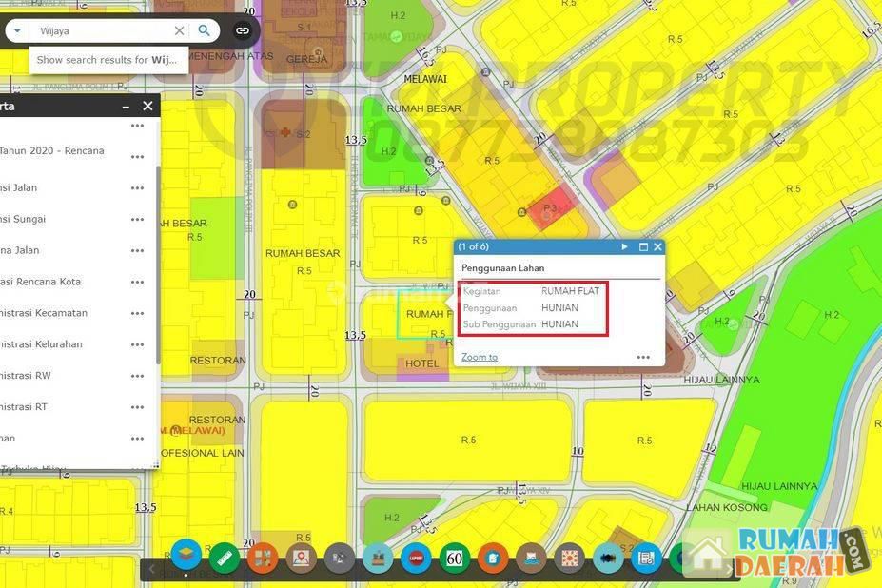Click the 'Zoom to' link in popup
The width and height of the screenshot is (882, 588).
(480, 357)
